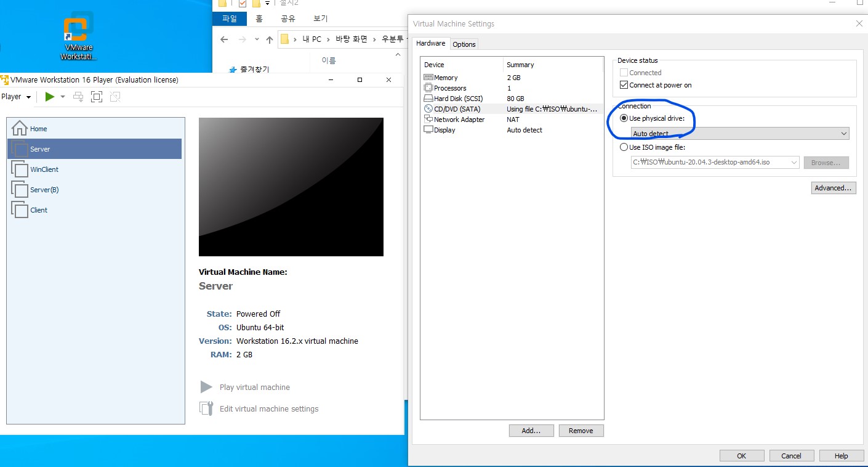Click the Up arrow in File Explorer
868x467 pixels.
tap(269, 39)
